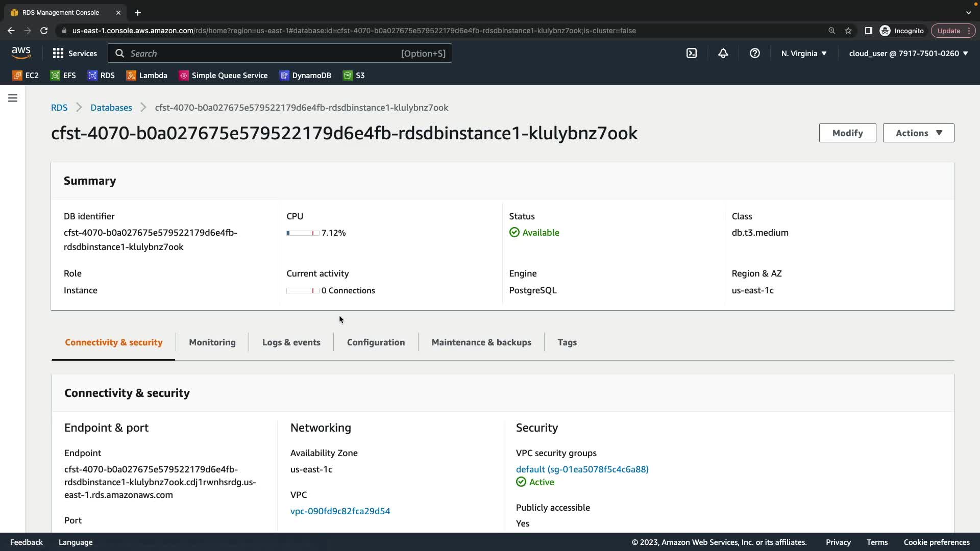Click the CPU utilization bar indicator

click(x=303, y=233)
